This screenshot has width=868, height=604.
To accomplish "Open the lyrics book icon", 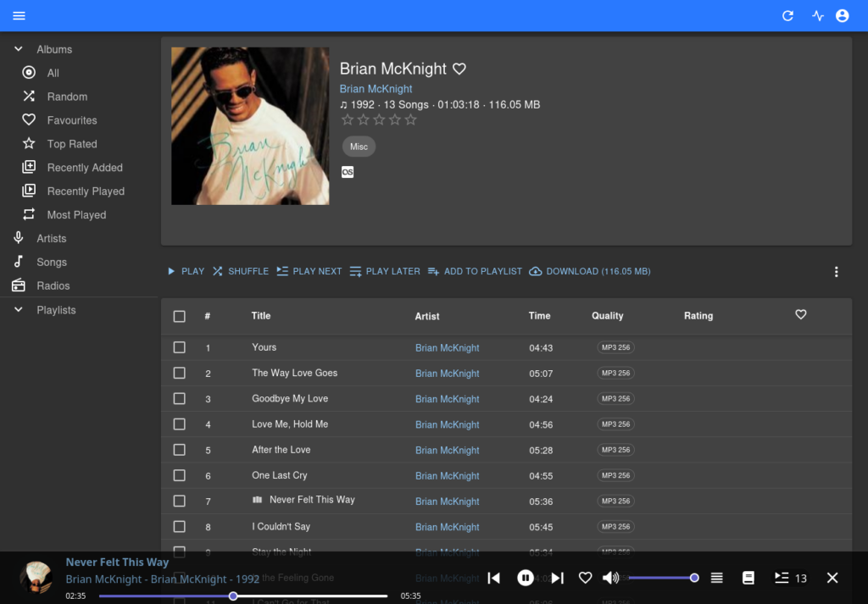I will pyautogui.click(x=748, y=578).
